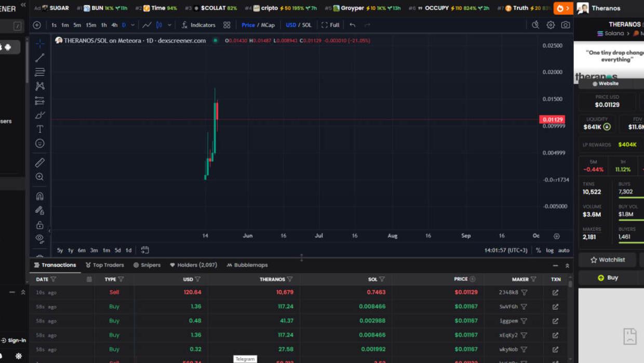The width and height of the screenshot is (644, 363).
Task: Switch chart to MCap view
Action: pyautogui.click(x=267, y=25)
